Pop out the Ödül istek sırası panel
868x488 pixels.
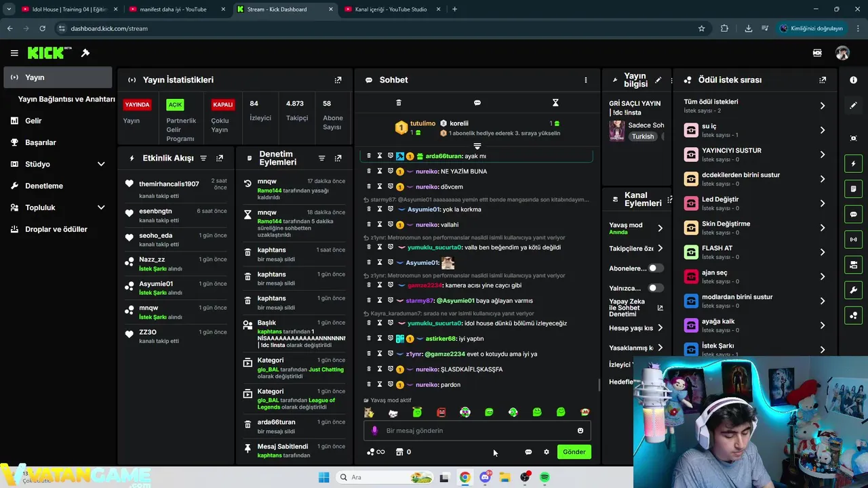(x=823, y=80)
